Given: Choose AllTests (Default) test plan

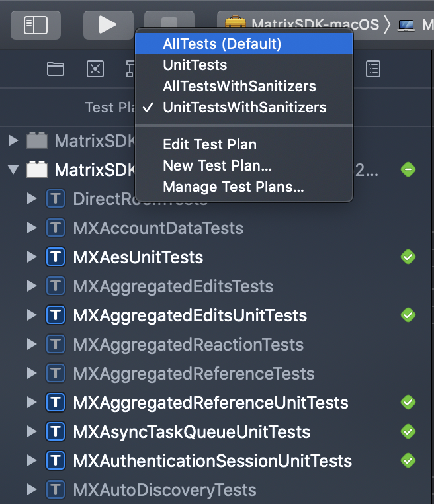Looking at the screenshot, I should [x=244, y=44].
